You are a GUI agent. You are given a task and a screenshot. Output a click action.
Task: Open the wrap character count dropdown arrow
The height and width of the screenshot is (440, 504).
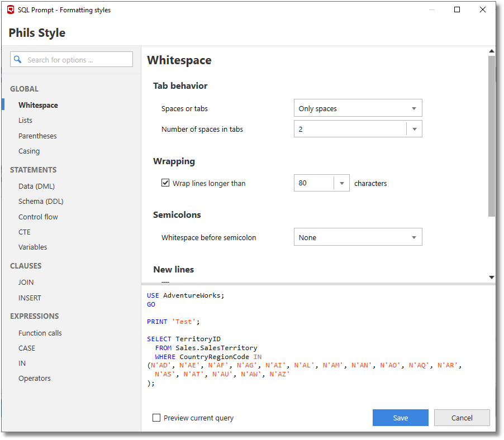tap(341, 183)
